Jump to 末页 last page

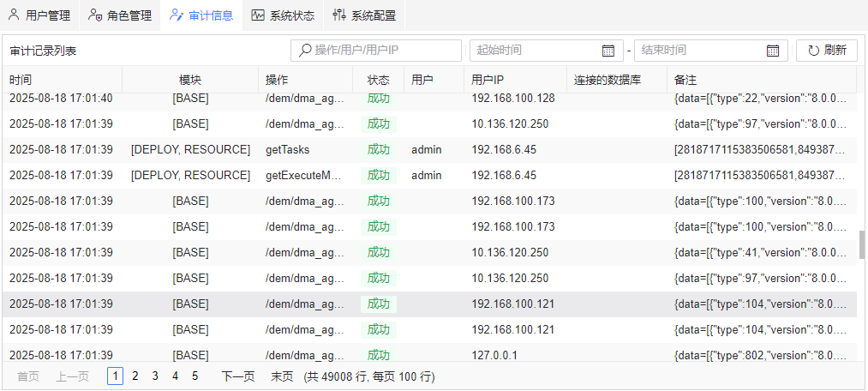tap(282, 376)
